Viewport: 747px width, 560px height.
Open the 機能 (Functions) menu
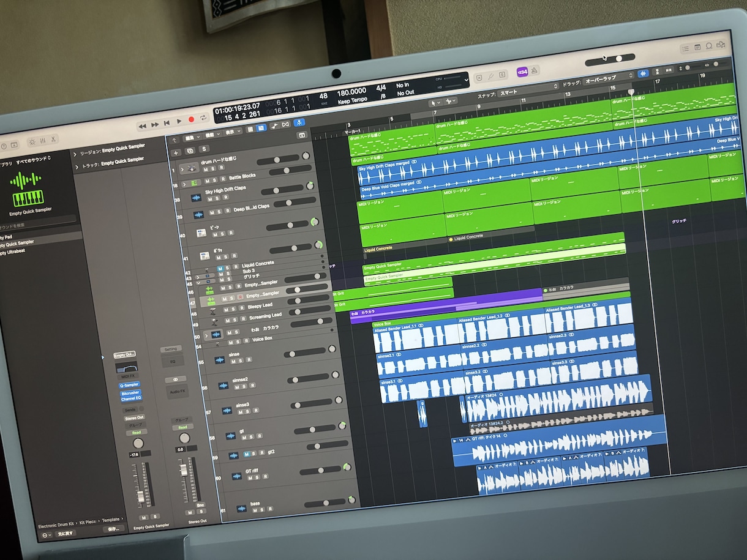[212, 133]
